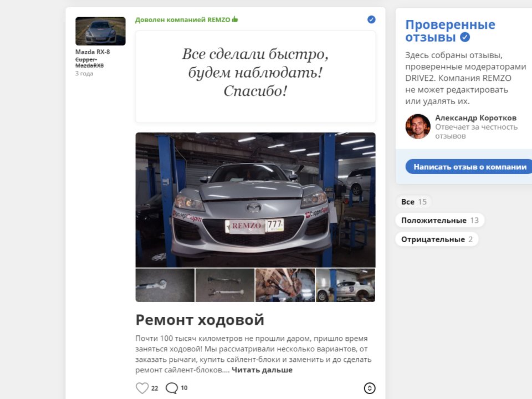Click the blue verified checkmark badge on the review
The image size is (532, 399).
point(371,19)
